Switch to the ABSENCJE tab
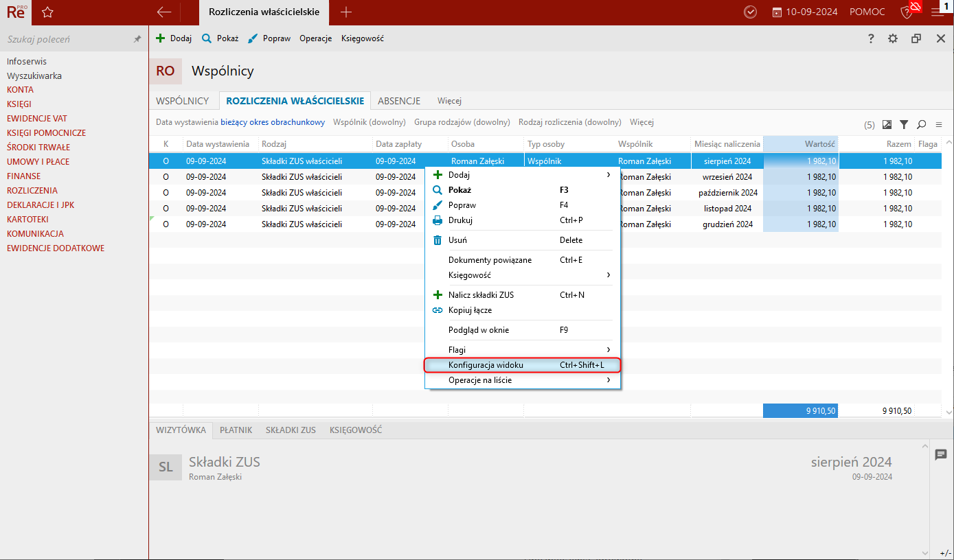 click(399, 101)
